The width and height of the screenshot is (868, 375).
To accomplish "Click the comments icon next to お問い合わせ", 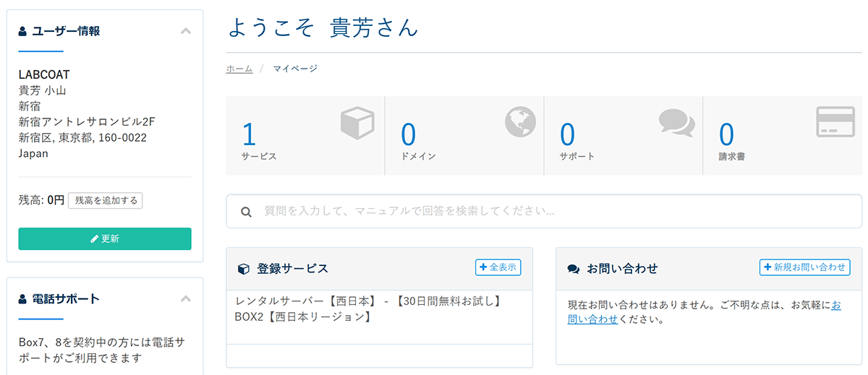I will point(574,269).
